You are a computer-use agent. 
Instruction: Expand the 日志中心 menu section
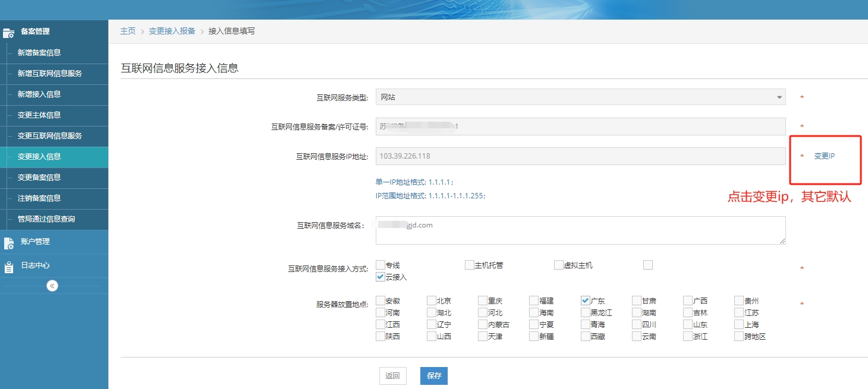tap(35, 265)
